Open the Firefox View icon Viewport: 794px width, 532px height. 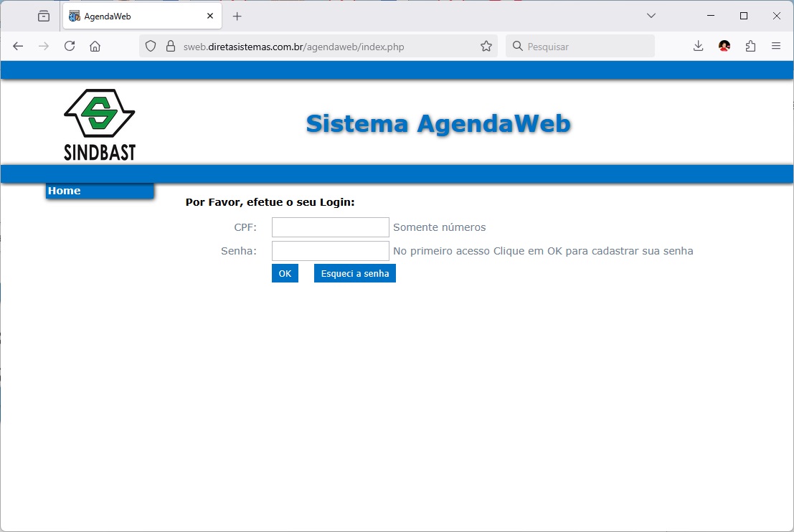click(x=44, y=16)
